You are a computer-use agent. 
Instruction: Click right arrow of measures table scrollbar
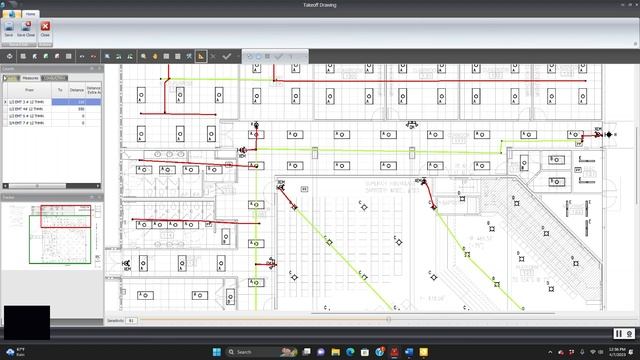[98, 186]
